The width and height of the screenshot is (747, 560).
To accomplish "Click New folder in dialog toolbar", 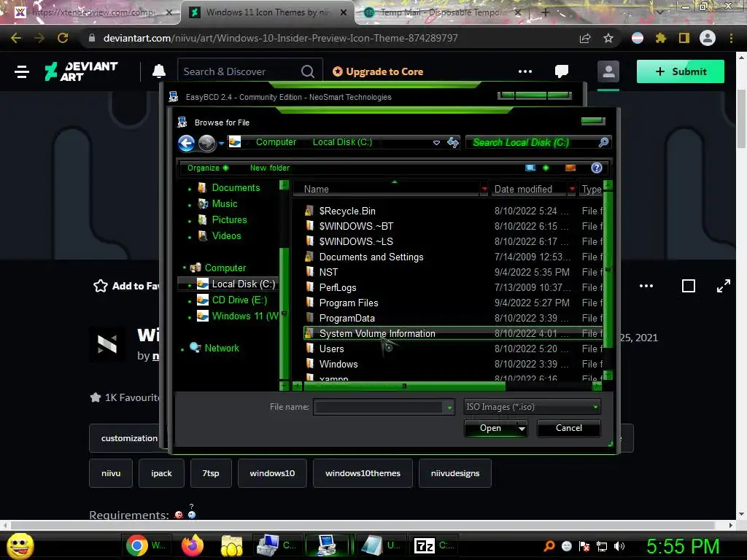I will tap(270, 168).
